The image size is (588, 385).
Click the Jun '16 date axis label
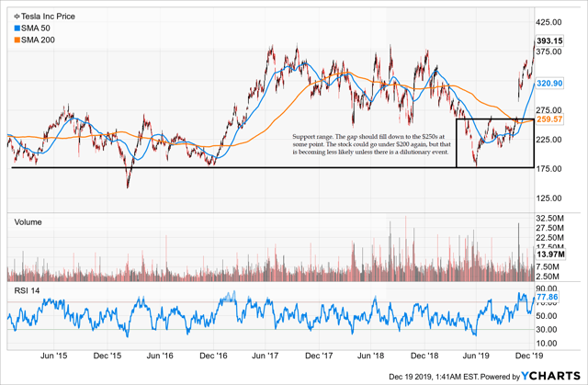(x=160, y=356)
